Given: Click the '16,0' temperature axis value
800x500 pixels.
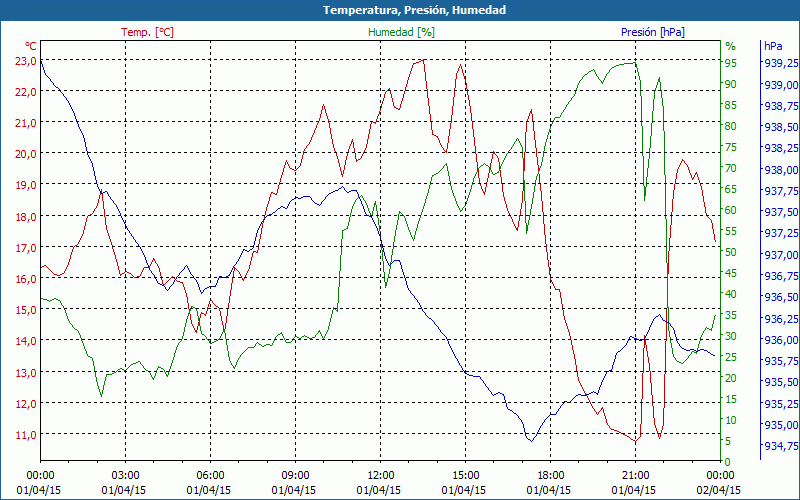Looking at the screenshot, I should 25,279.
